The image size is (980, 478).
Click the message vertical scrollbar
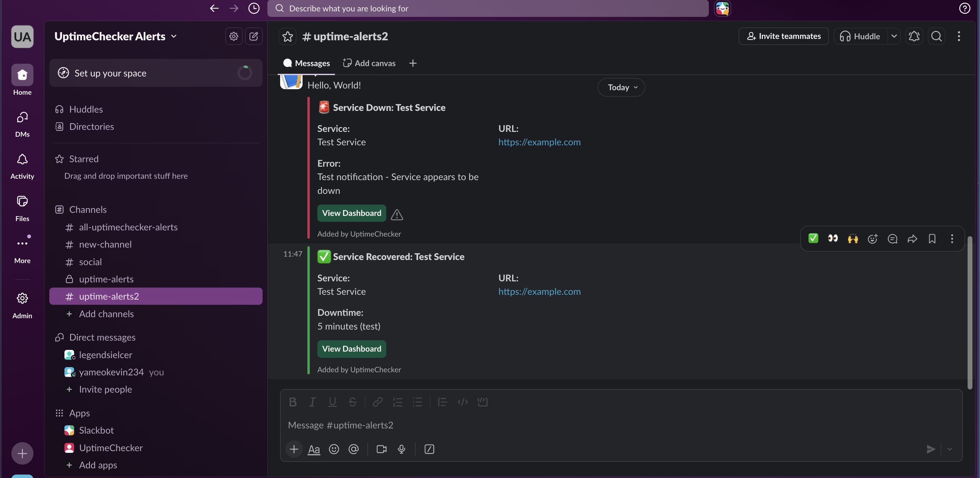(x=970, y=313)
